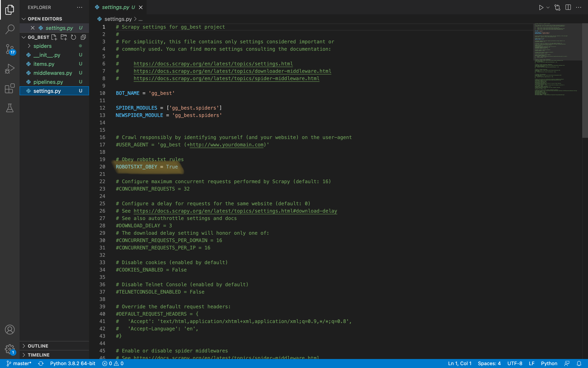This screenshot has height=368, width=588.
Task: Create a new file in GG_BEST
Action: pos(54,37)
